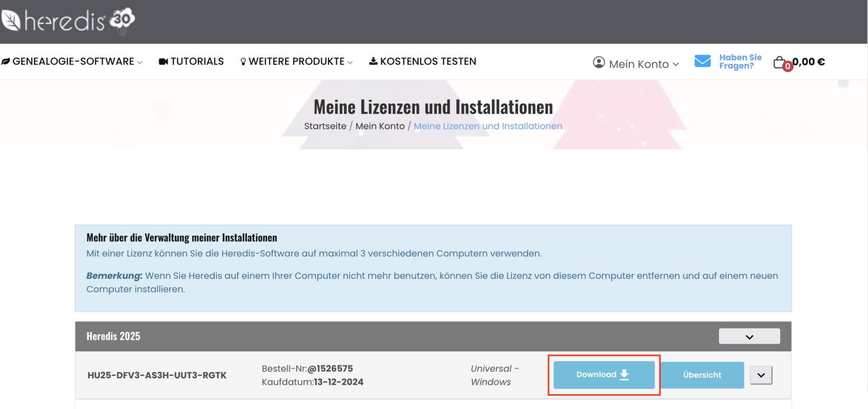Image resolution: width=868 pixels, height=409 pixels.
Task: Click the download icon beside Kostenlos Testen
Action: [x=373, y=61]
